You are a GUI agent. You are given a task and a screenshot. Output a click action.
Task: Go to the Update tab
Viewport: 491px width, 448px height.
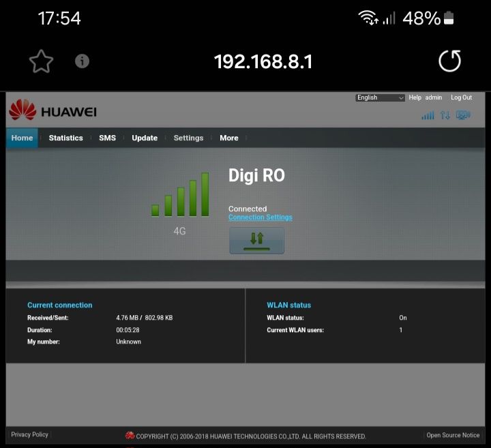coord(145,138)
